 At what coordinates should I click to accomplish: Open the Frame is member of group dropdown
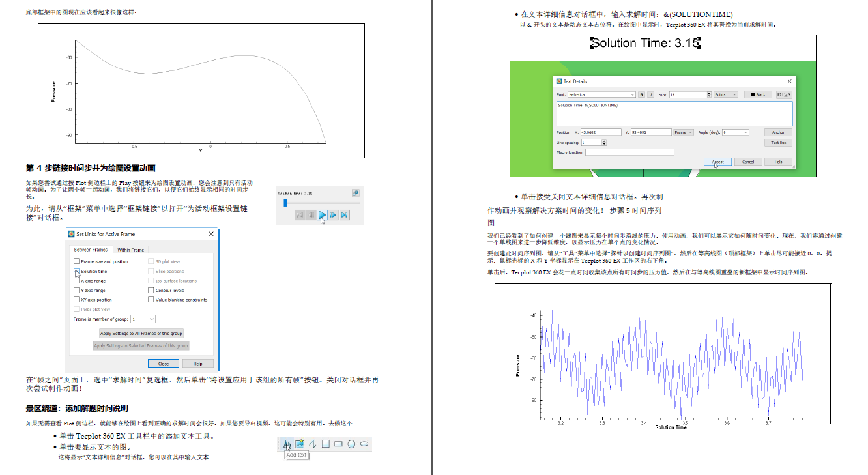[x=143, y=319]
